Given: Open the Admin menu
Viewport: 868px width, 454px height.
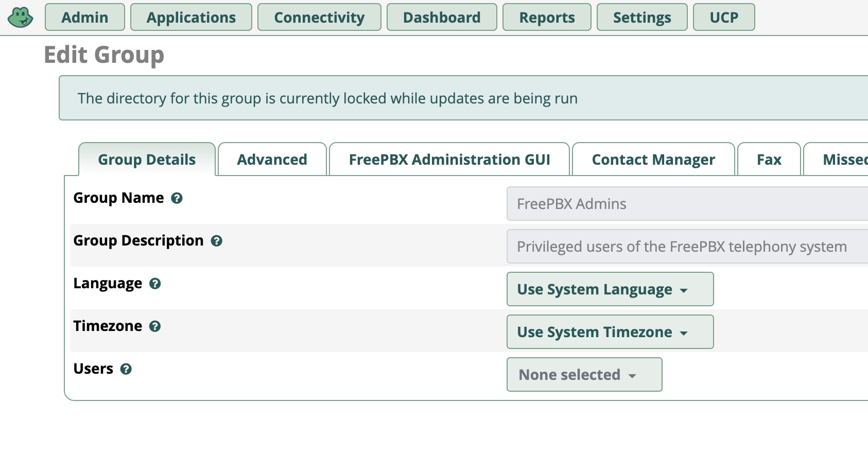Looking at the screenshot, I should pos(85,18).
